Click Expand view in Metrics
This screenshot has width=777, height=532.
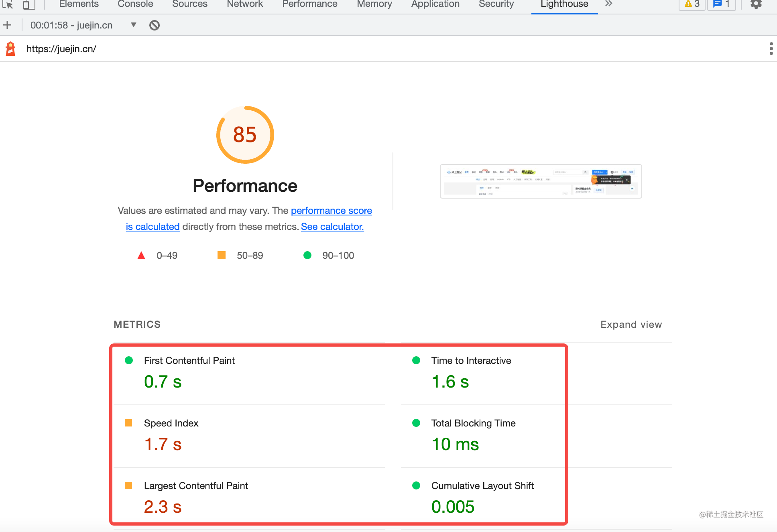[631, 325]
